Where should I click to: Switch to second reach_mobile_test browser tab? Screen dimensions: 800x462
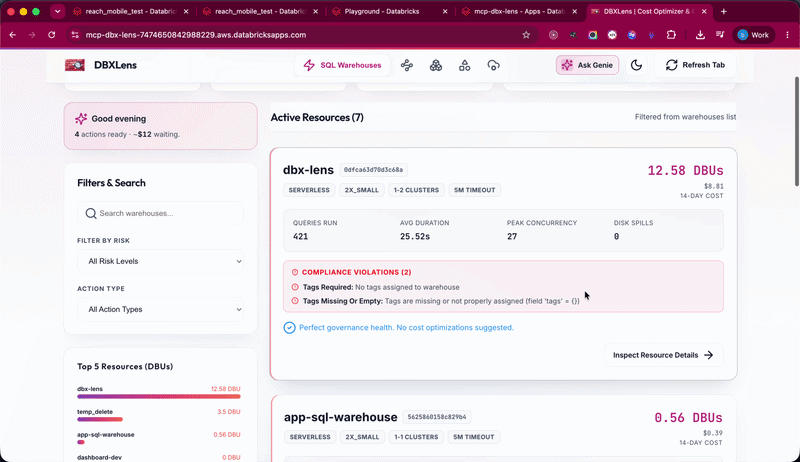(260, 11)
